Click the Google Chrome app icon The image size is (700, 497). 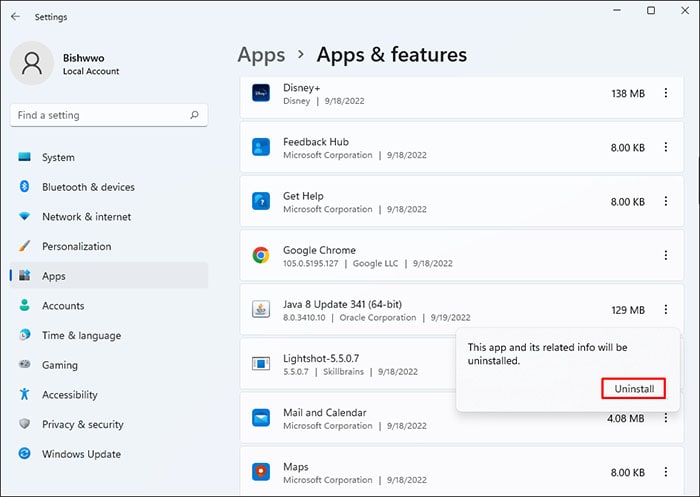click(x=261, y=255)
